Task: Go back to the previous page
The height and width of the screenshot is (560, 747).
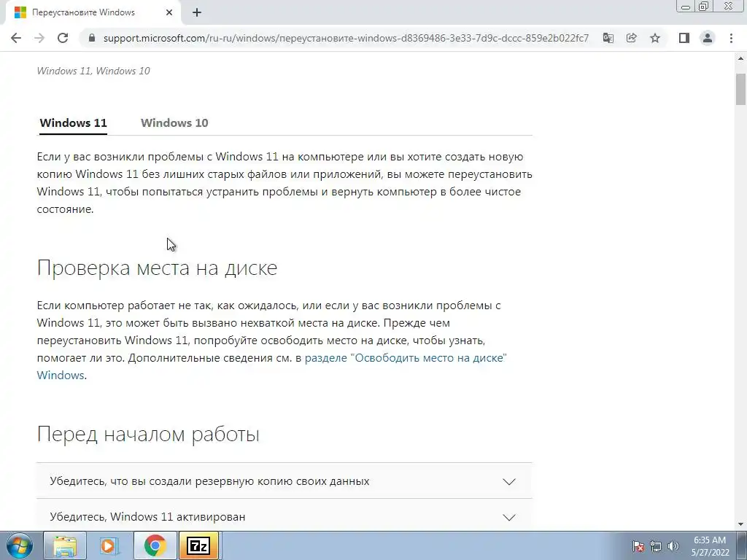Action: [16, 38]
